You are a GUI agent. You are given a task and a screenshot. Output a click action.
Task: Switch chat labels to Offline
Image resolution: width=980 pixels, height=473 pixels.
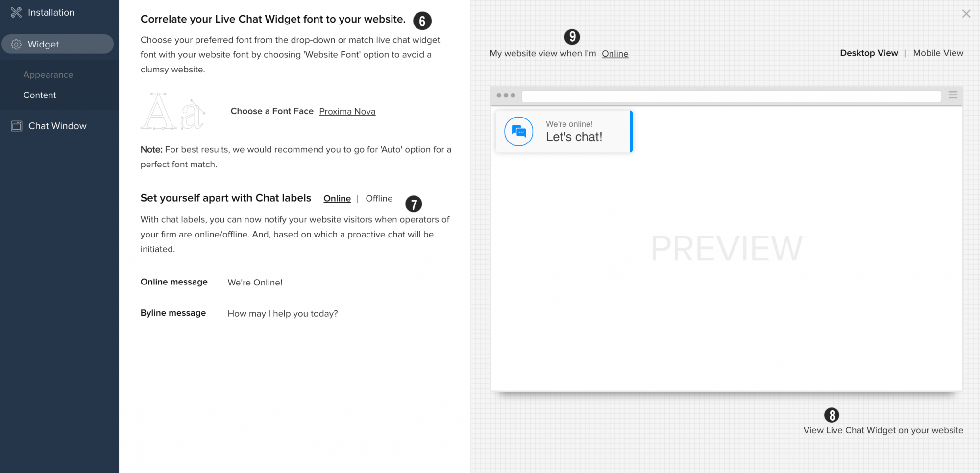(379, 198)
